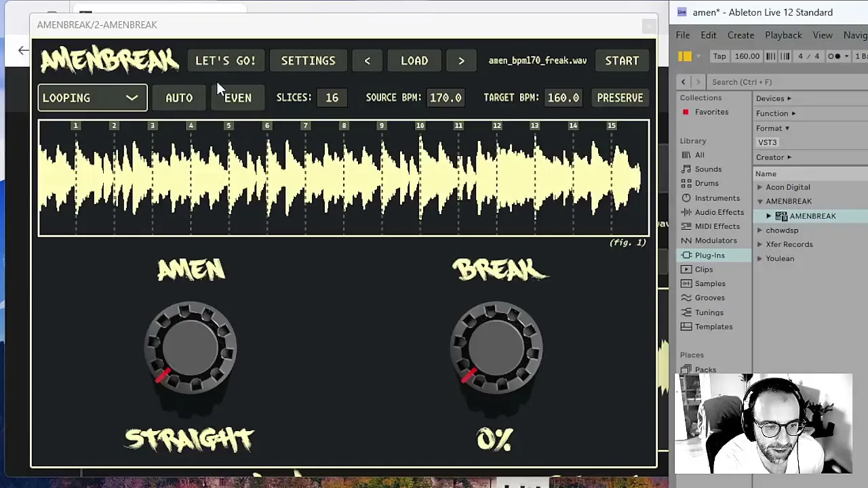Click slice marker 8 on the waveform
Image resolution: width=868 pixels, height=488 pixels.
(x=344, y=126)
